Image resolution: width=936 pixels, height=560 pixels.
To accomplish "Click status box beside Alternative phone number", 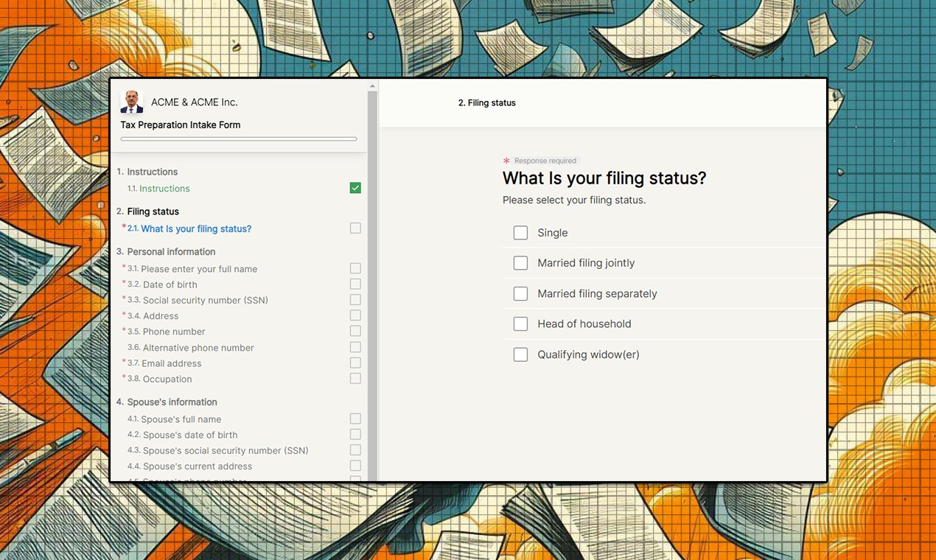I will coord(355,347).
